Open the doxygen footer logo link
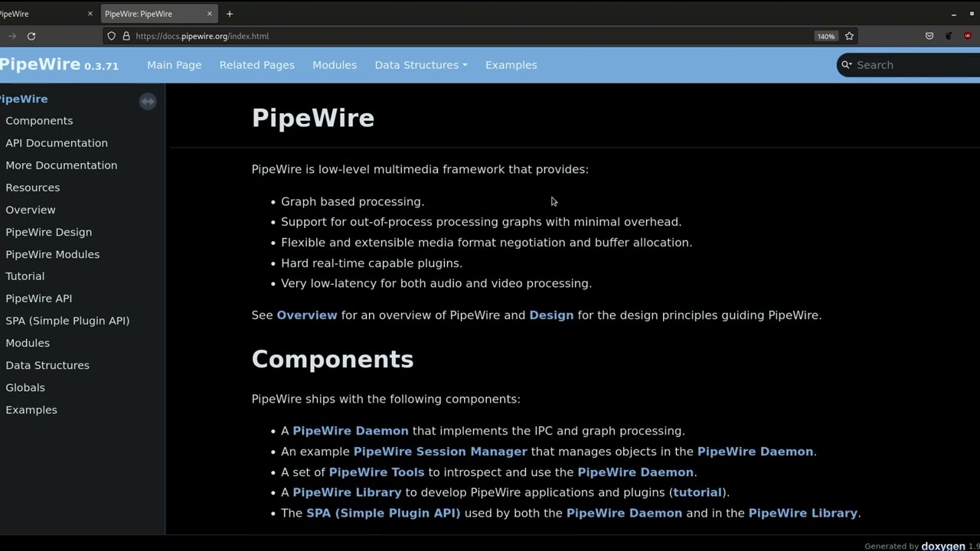Screen dimensions: 980x551 pyautogui.click(x=942, y=546)
